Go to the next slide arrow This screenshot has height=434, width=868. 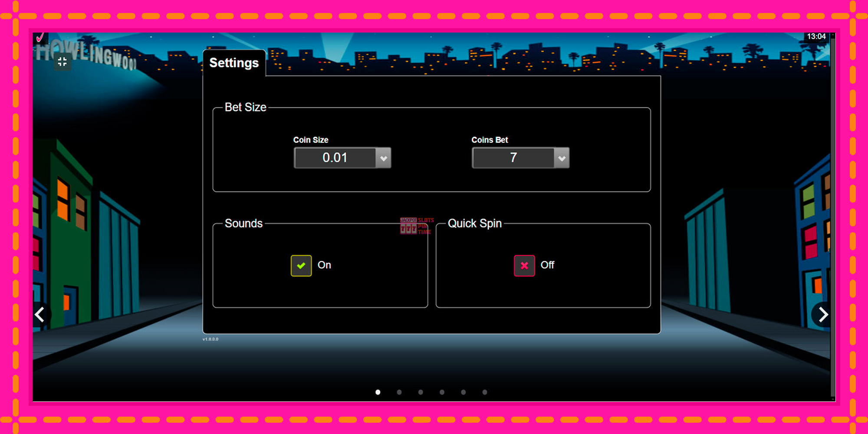pos(823,314)
